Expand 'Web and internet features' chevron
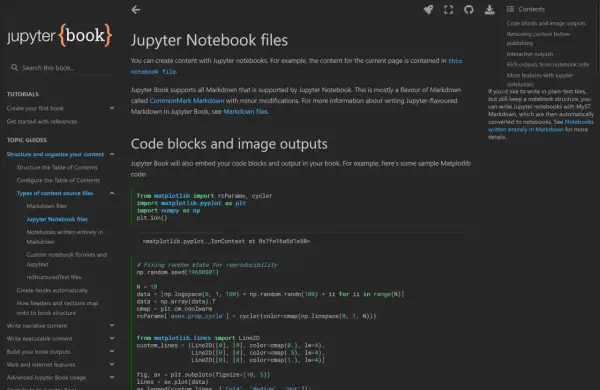This screenshot has width=600, height=390. [112, 364]
